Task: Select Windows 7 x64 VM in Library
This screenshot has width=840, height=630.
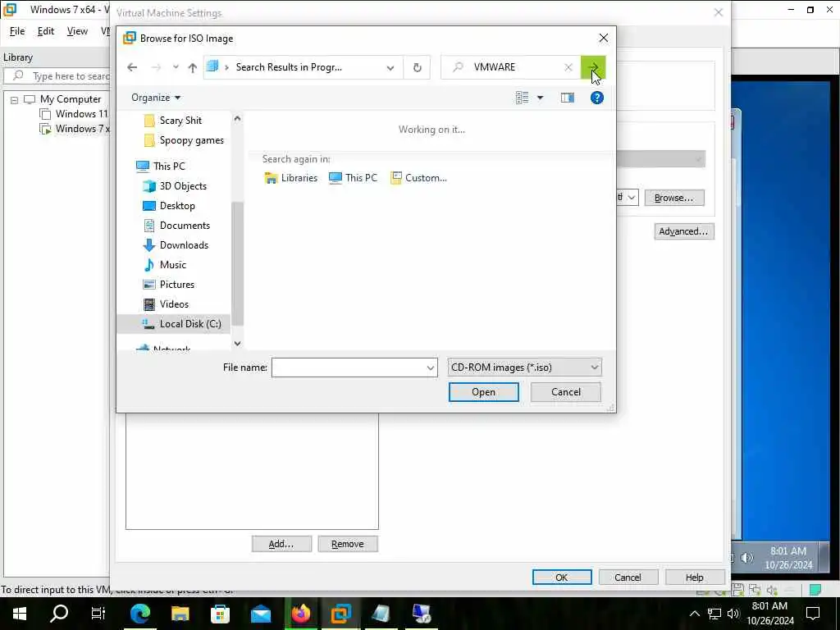Action: click(x=75, y=129)
